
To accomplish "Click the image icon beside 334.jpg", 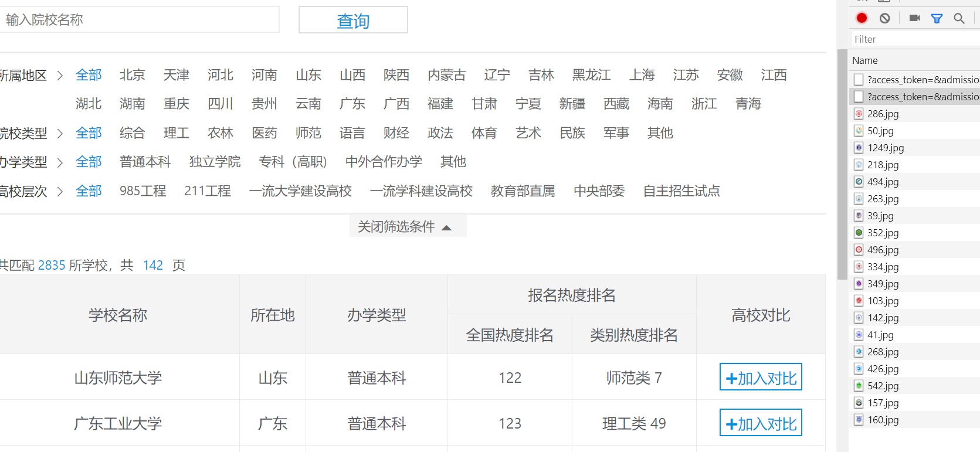I will [x=859, y=267].
